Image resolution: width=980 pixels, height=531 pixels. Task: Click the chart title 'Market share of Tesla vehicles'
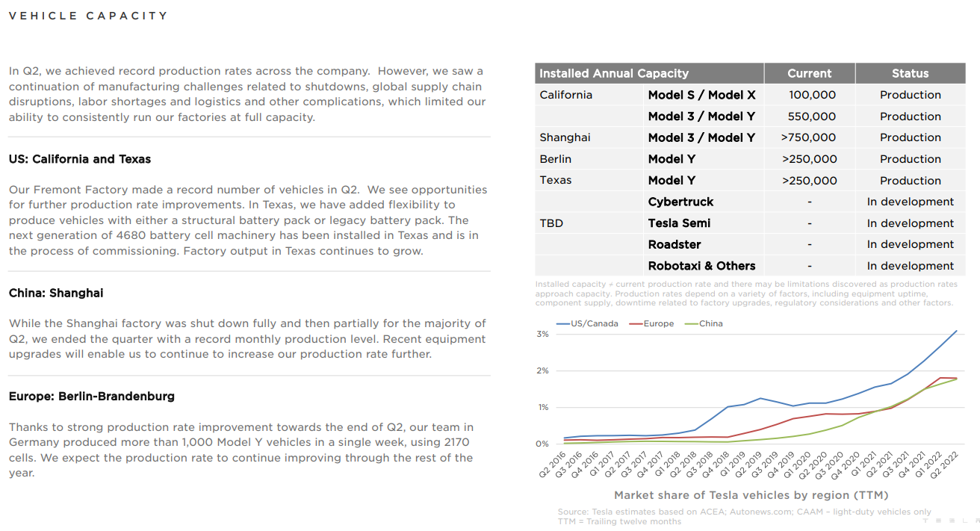coord(751,495)
